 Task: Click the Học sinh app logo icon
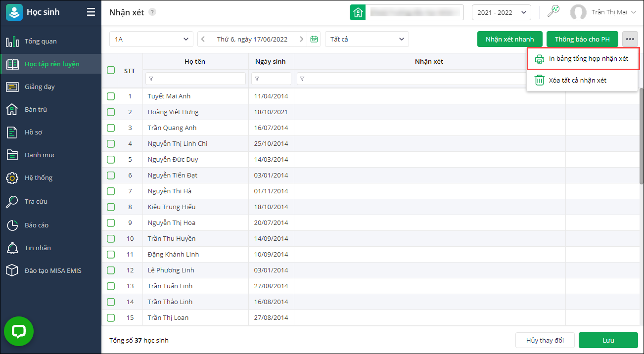tap(14, 12)
